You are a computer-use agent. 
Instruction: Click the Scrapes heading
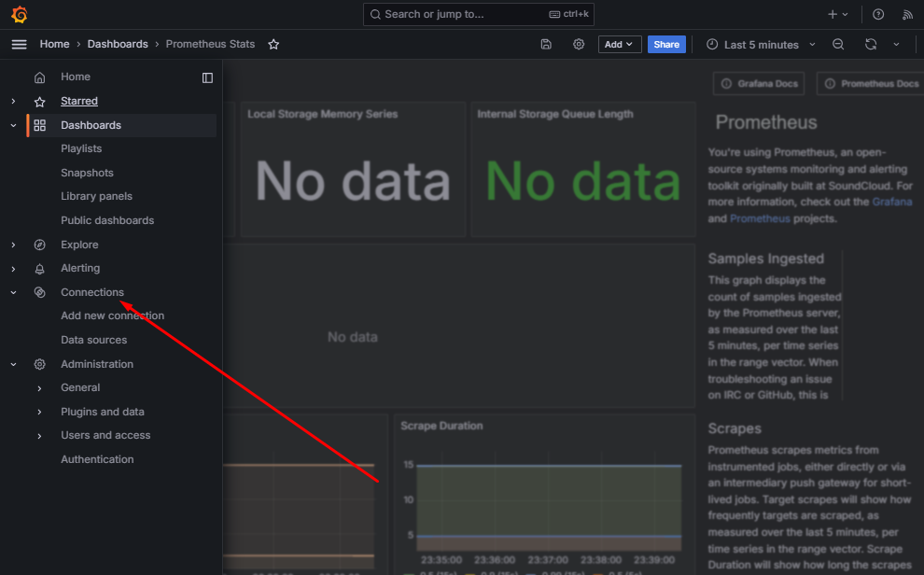pos(735,428)
